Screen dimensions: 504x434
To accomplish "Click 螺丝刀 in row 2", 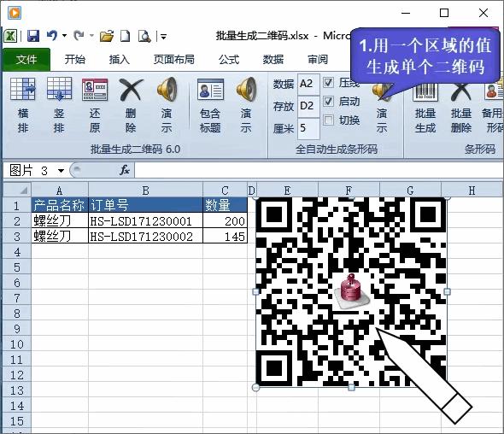I will 60,221.
